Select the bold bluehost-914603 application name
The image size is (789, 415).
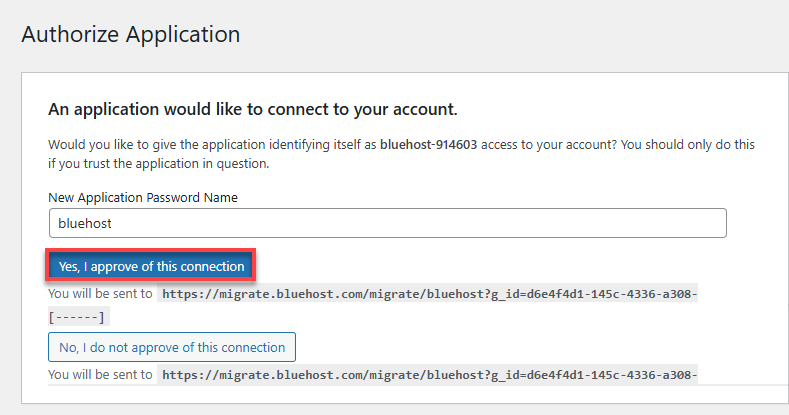[x=428, y=145]
